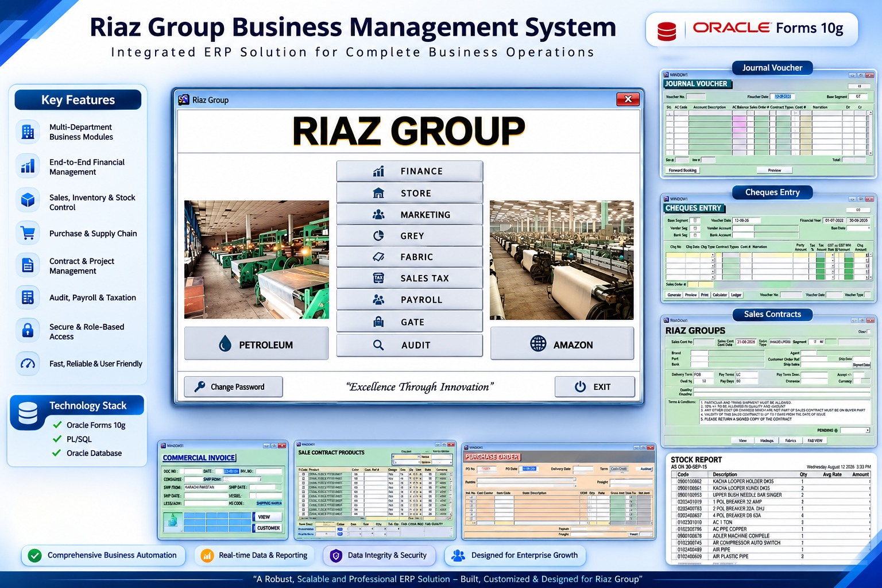Click Preview in Journal Voucher window
Image resolution: width=882 pixels, height=588 pixels.
(x=774, y=170)
